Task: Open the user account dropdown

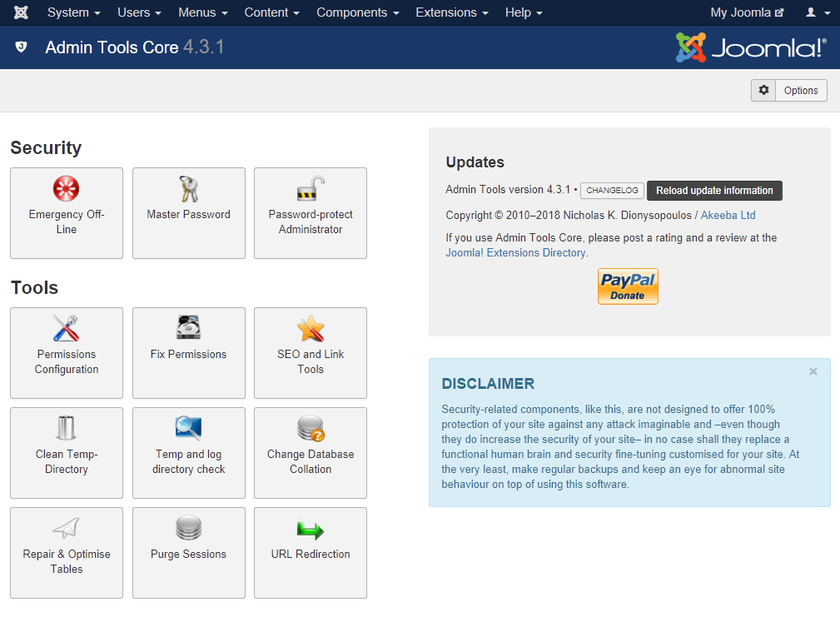Action: click(818, 12)
